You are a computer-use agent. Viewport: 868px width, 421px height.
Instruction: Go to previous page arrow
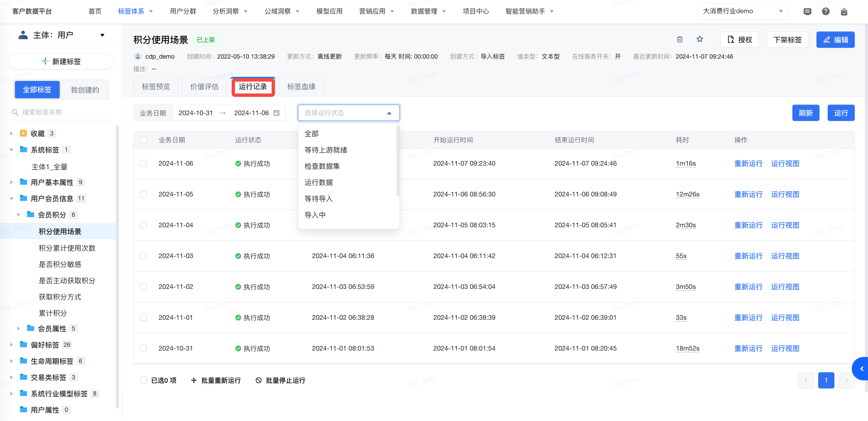[x=806, y=380]
